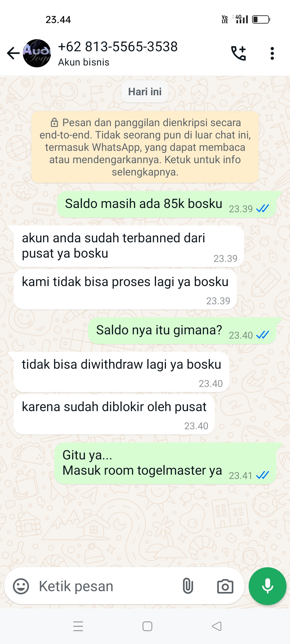The image size is (290, 644).
Task: Select the 'tidak bisa diwithdraw lagi' message
Action: tap(121, 372)
